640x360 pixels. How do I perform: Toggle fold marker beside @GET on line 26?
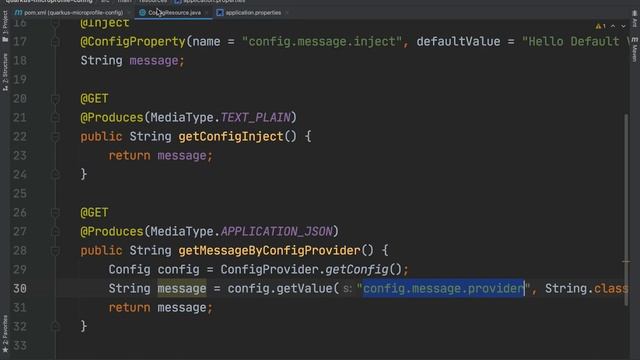tap(55, 213)
